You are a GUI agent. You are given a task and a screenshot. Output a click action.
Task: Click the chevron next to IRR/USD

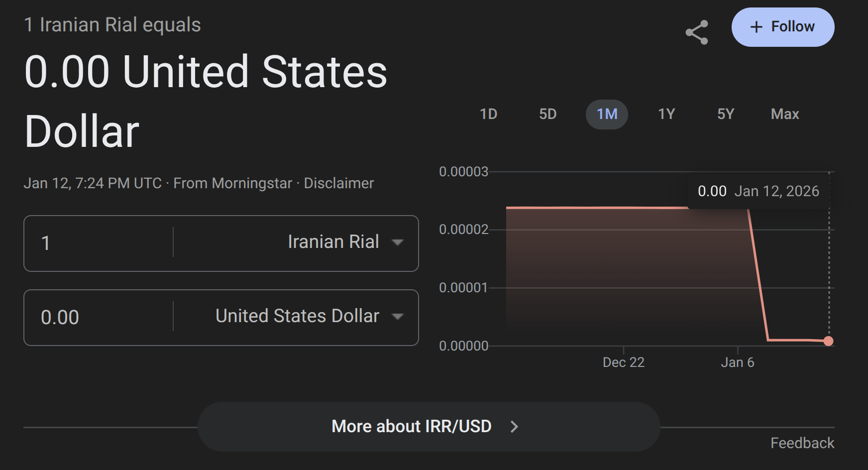pyautogui.click(x=515, y=427)
